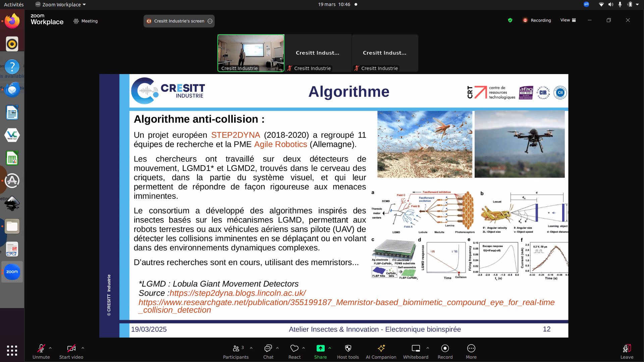Open the document viewer glasses icon
The height and width of the screenshot is (362, 644).
[12, 249]
